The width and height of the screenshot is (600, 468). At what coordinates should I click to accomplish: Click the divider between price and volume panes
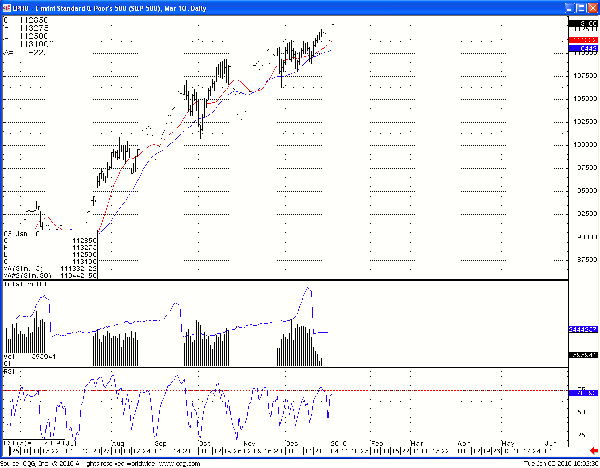(x=280, y=281)
